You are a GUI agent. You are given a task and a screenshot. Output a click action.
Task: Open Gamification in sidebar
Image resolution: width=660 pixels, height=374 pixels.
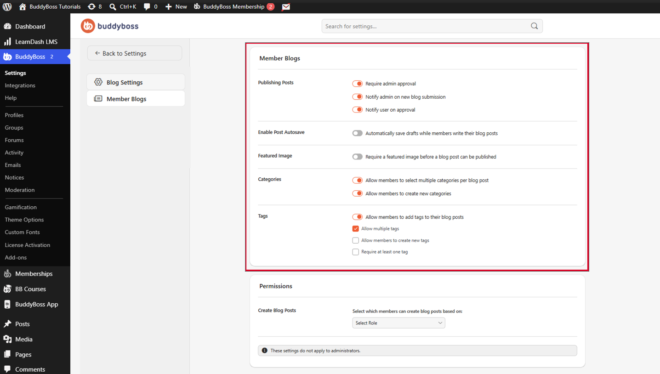point(21,207)
